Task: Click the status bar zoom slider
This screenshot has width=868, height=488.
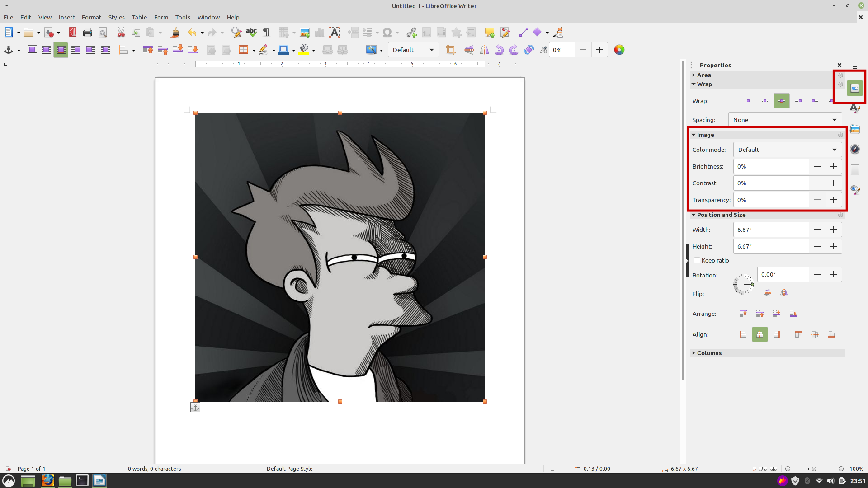Action: [x=814, y=469]
